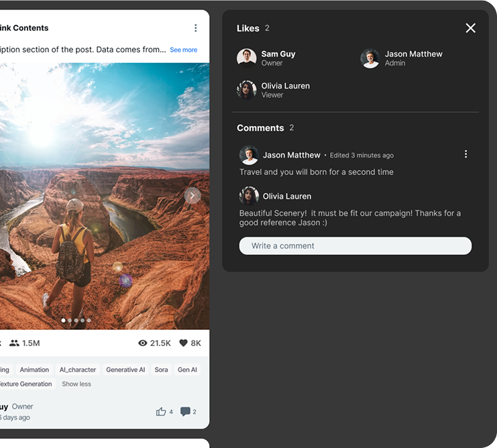Select the AI_character tag
497x448 pixels.
(x=78, y=370)
